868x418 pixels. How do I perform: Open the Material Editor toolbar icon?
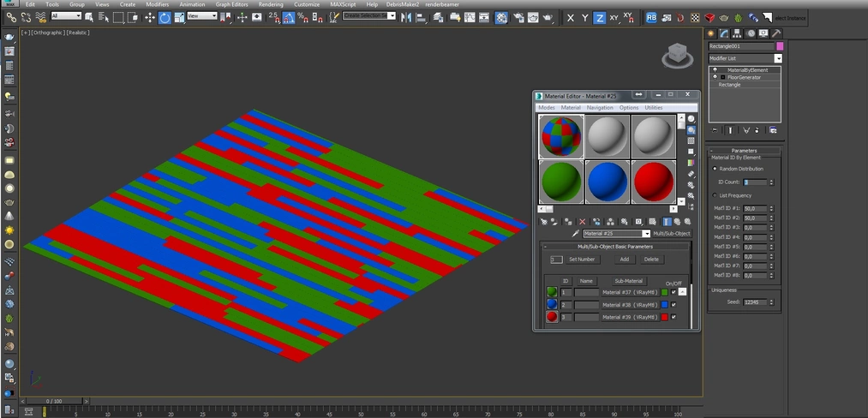[x=501, y=18]
